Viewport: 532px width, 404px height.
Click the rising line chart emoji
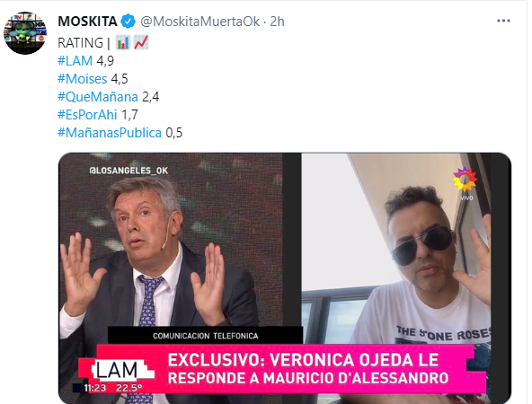coord(141,43)
